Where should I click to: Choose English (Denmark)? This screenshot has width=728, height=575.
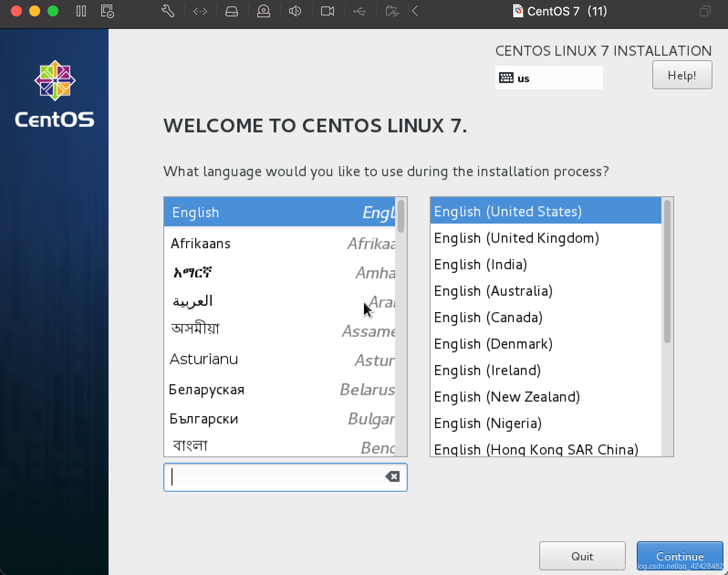(x=546, y=344)
